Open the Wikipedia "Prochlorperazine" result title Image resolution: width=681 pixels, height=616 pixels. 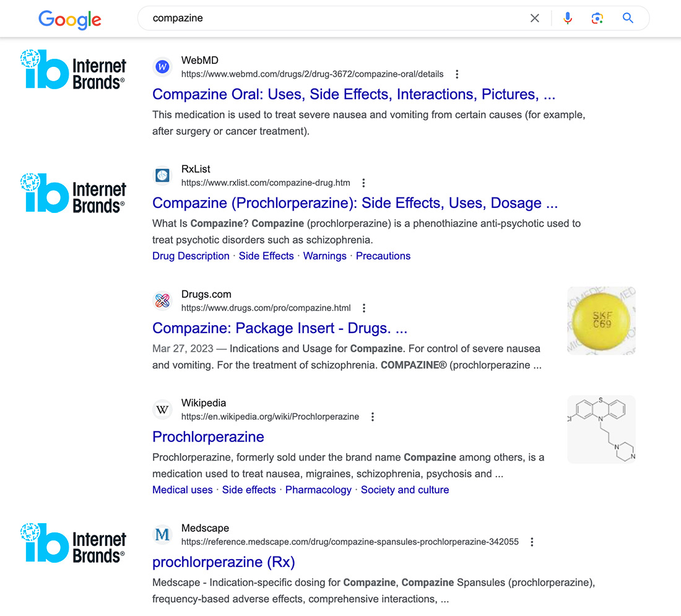point(208,436)
